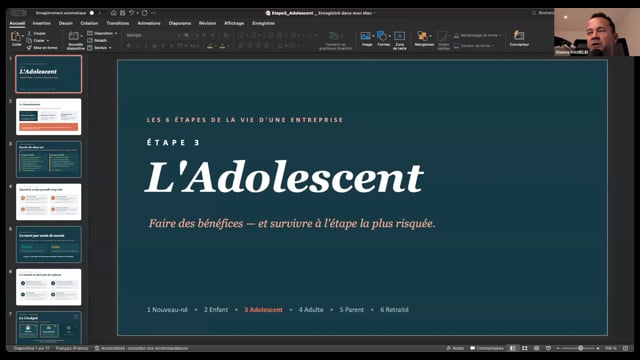640x360 pixels.
Task: Start slideshow from status bar icon
Action: (x=548, y=348)
